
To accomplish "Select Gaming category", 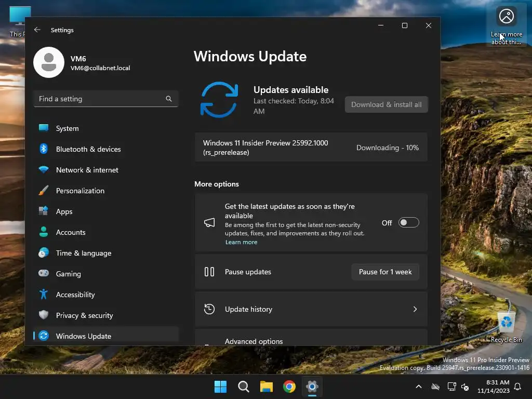I will (x=106, y=274).
